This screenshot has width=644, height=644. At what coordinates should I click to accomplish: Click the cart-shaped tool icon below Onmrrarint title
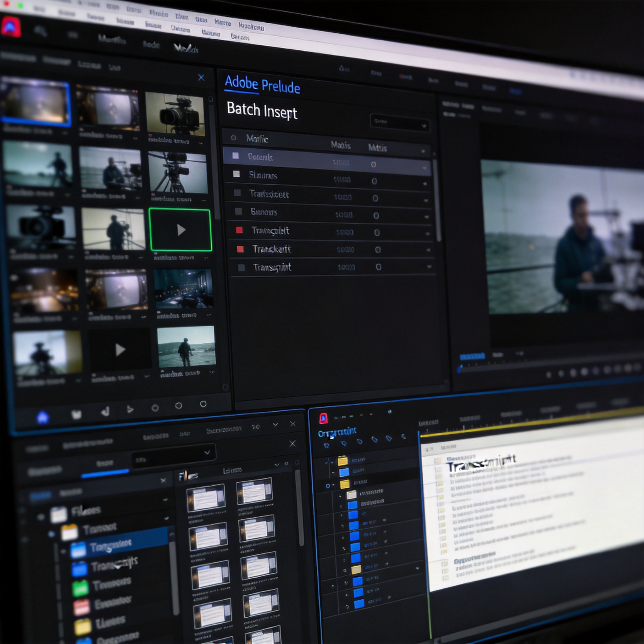pyautogui.click(x=327, y=445)
